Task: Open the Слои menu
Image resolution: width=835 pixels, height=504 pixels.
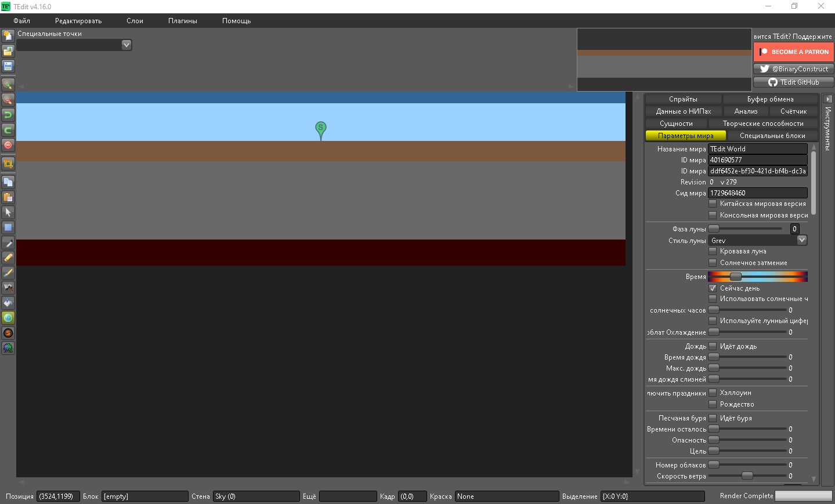Action: coord(135,21)
